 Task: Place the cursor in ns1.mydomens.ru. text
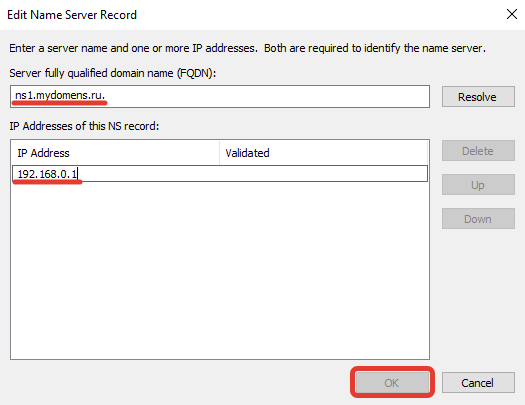[x=60, y=95]
